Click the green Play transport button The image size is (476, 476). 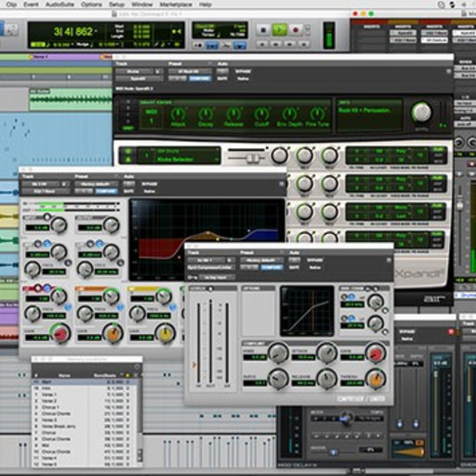point(280,29)
